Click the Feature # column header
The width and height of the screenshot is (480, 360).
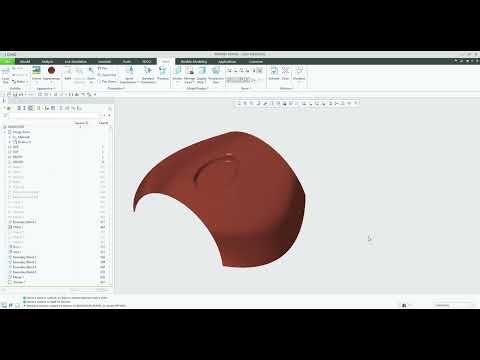81,123
